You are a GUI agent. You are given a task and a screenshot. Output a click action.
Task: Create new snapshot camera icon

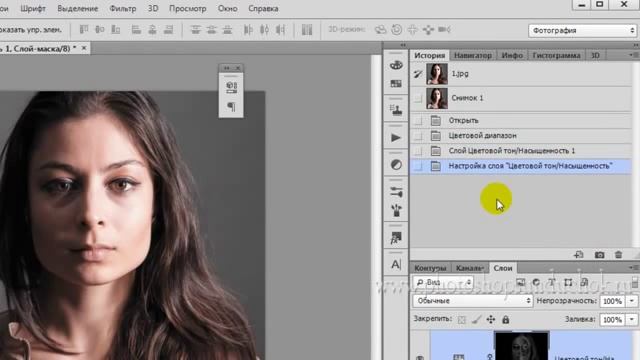click(x=599, y=255)
